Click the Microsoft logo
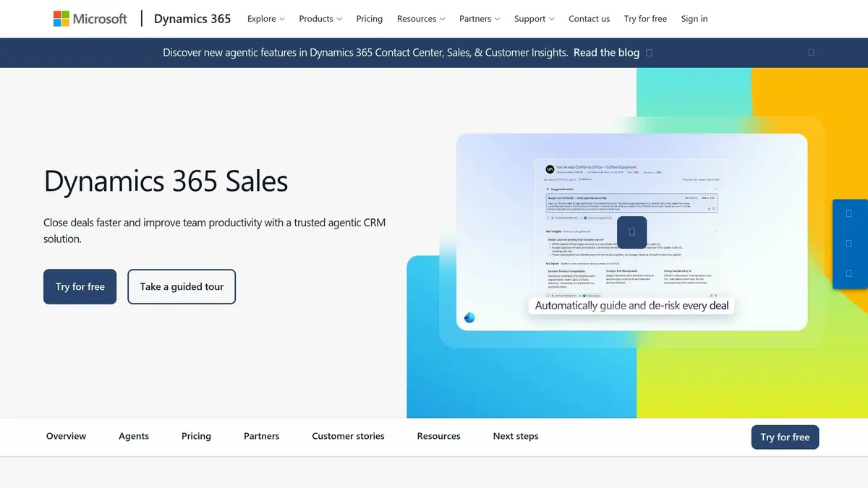The image size is (868, 488). click(90, 19)
